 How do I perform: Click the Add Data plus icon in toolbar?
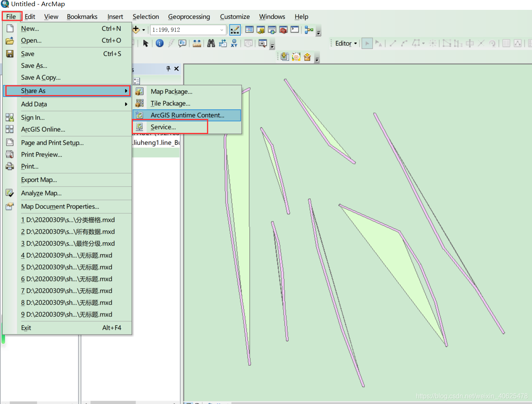coord(136,30)
